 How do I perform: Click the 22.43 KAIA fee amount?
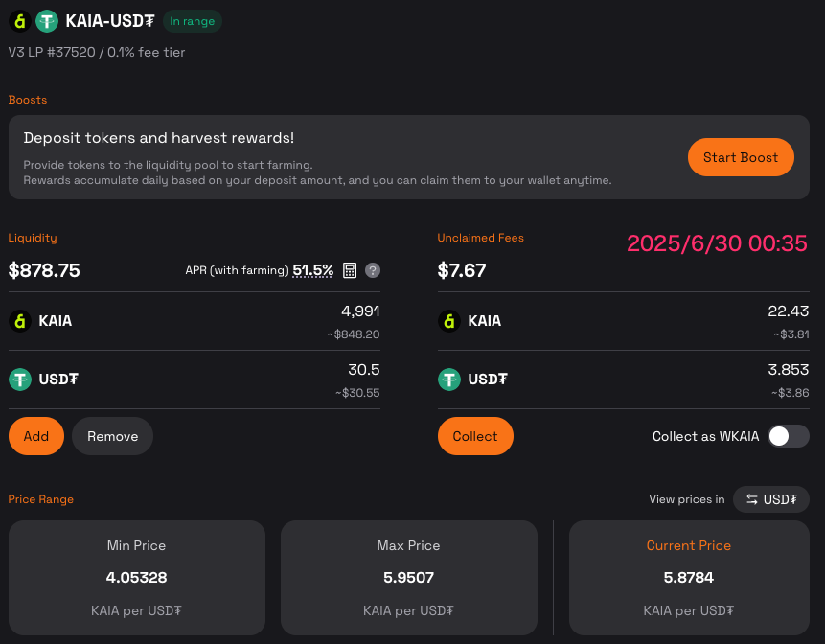(789, 311)
